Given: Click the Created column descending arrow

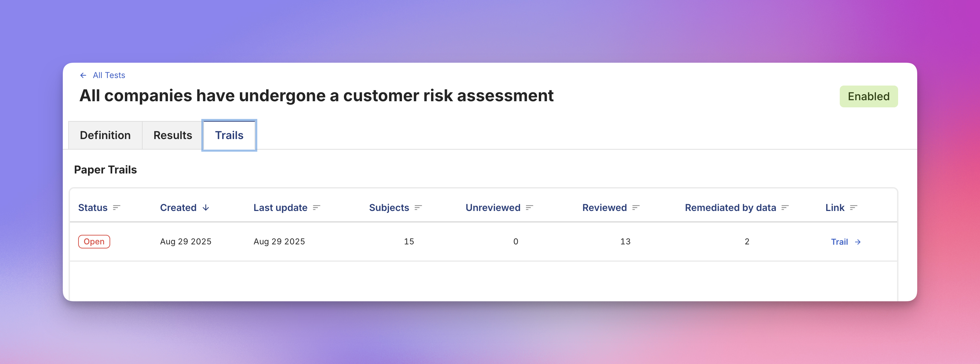Looking at the screenshot, I should 206,208.
